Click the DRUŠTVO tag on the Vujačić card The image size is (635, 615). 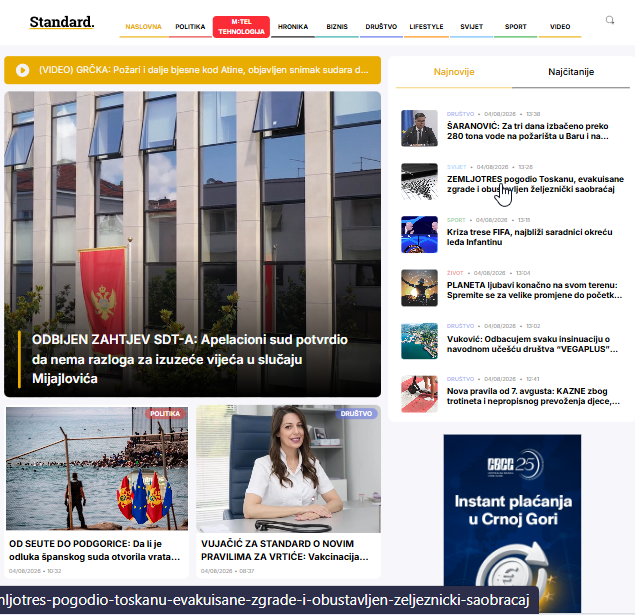point(356,414)
